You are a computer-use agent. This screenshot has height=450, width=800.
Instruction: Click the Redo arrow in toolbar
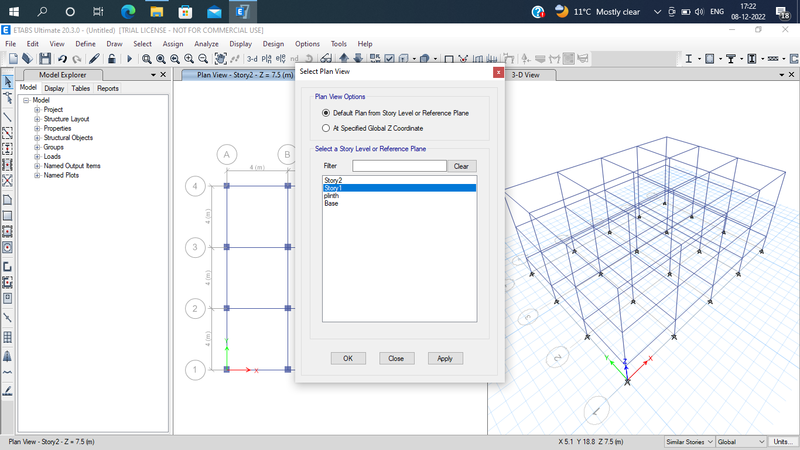[x=77, y=59]
